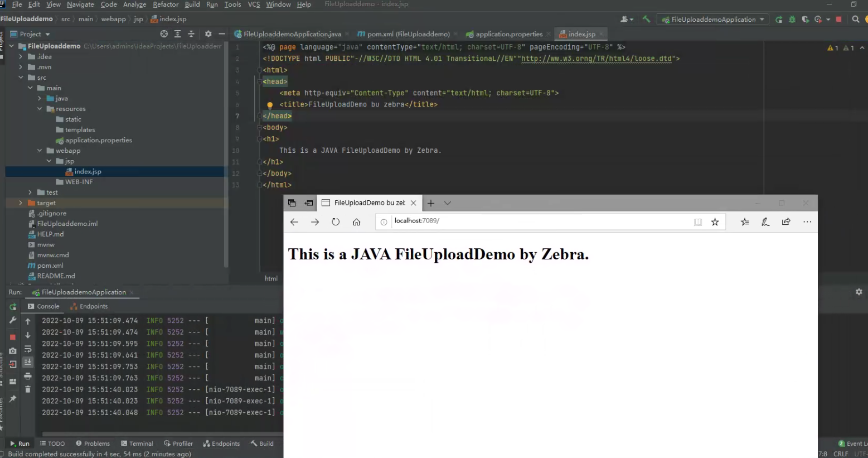Refresh the browser page
This screenshot has height=458, width=868.
pyautogui.click(x=336, y=222)
